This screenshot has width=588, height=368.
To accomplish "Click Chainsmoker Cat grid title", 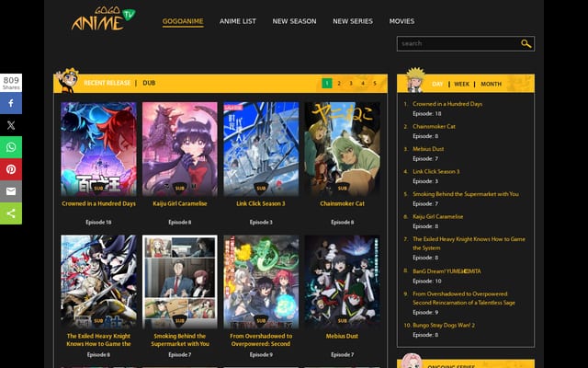I will (342, 203).
